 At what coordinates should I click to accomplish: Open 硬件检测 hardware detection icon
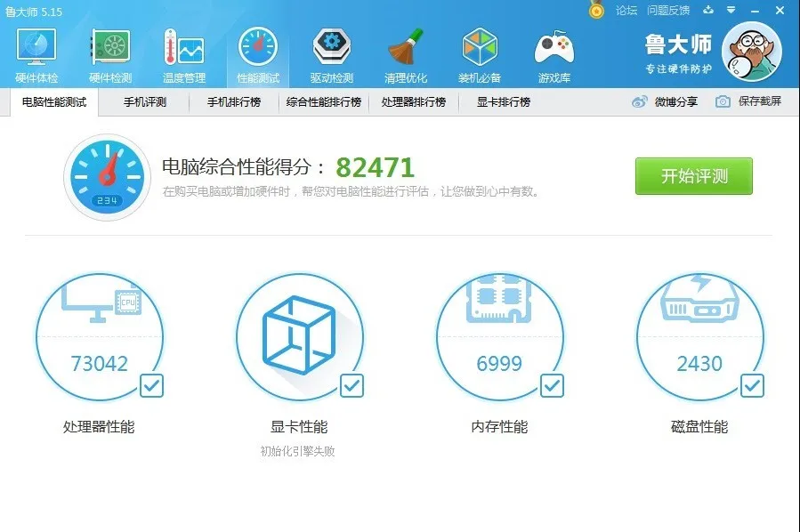(110, 55)
